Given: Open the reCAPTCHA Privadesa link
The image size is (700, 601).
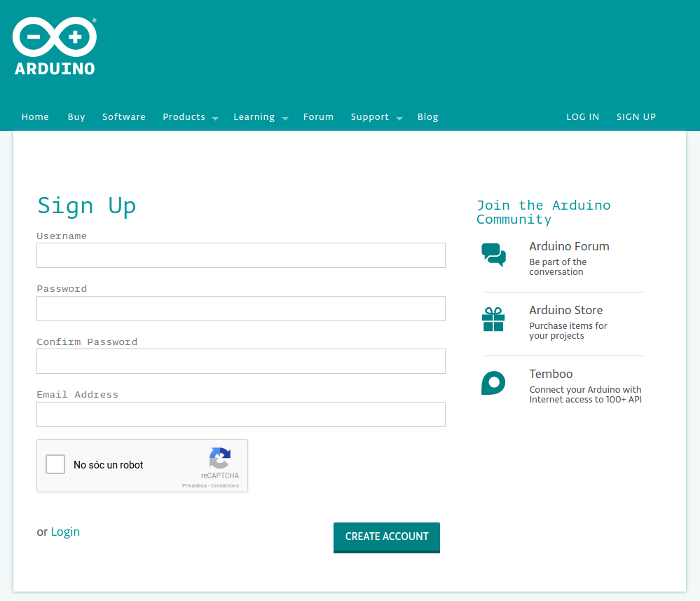Looking at the screenshot, I should 194,486.
